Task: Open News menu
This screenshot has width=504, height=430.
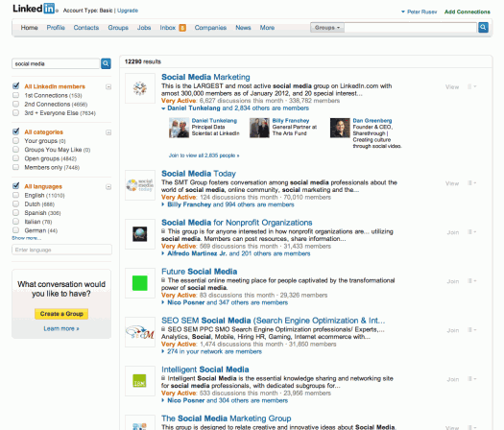Action: (243, 28)
